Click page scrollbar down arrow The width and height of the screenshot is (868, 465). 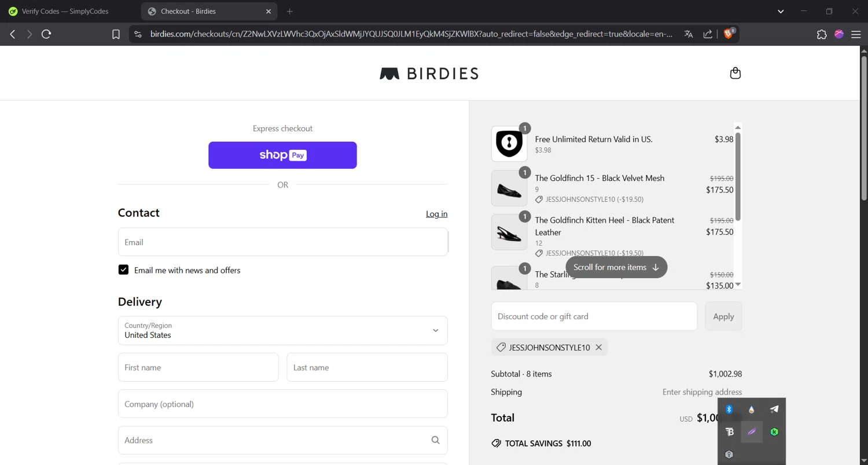[864, 460]
